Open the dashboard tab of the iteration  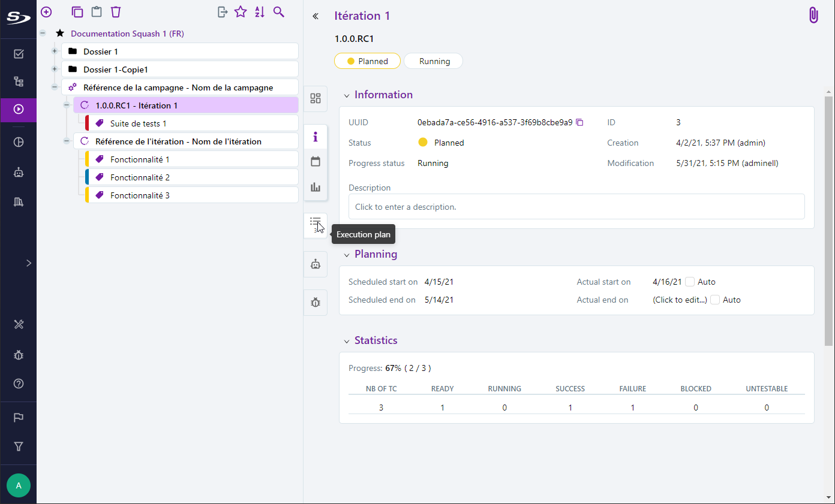pyautogui.click(x=316, y=99)
